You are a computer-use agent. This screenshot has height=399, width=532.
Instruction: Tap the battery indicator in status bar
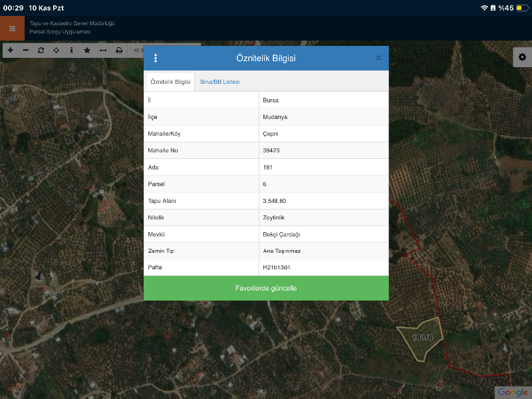(x=518, y=8)
